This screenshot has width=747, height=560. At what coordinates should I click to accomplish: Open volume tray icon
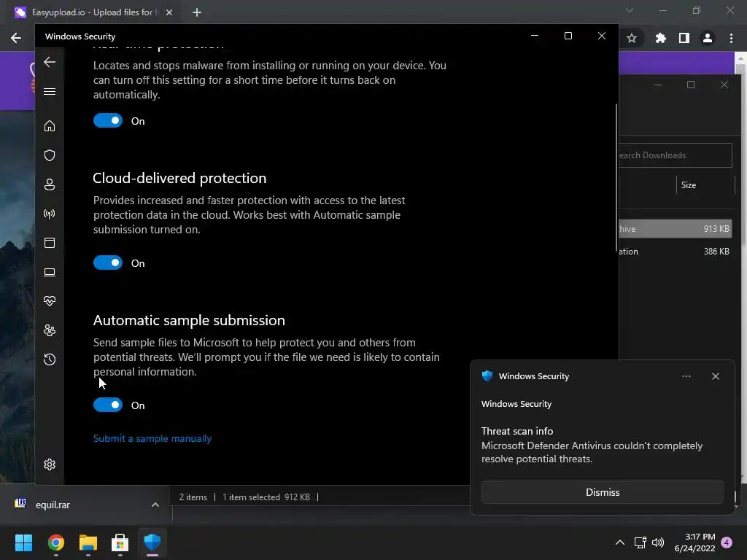[x=658, y=542]
